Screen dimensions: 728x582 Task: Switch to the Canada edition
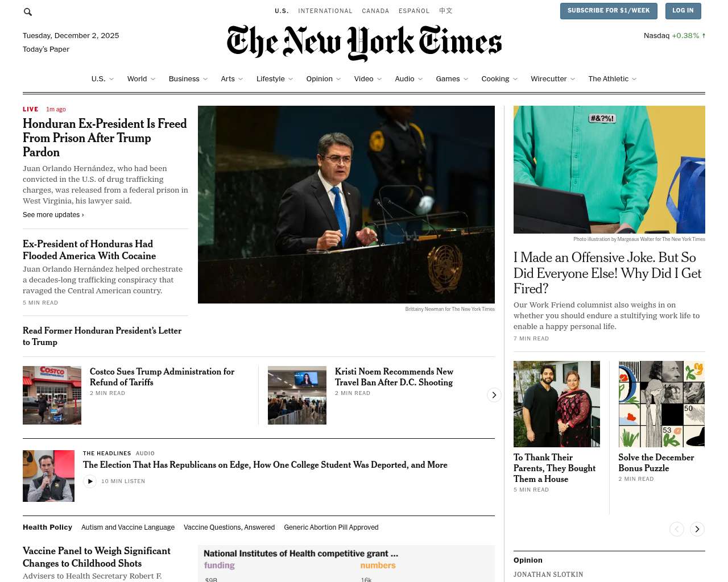[375, 11]
